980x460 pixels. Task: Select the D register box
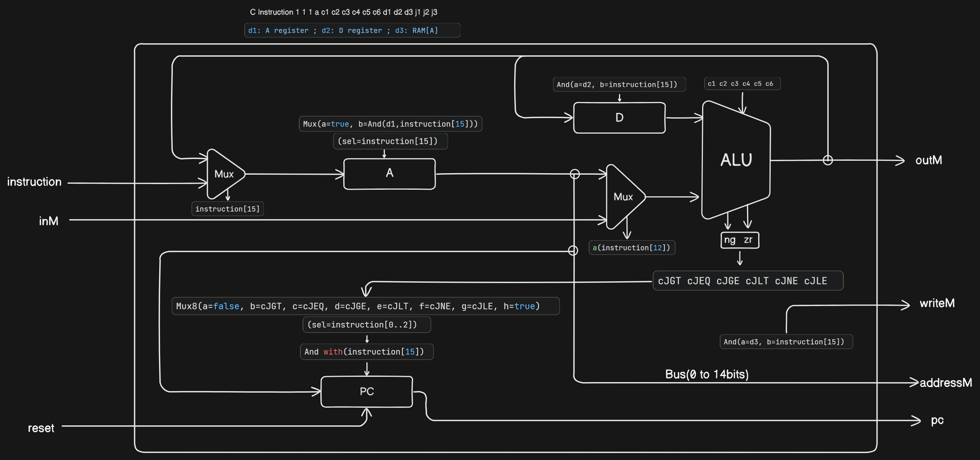point(619,117)
